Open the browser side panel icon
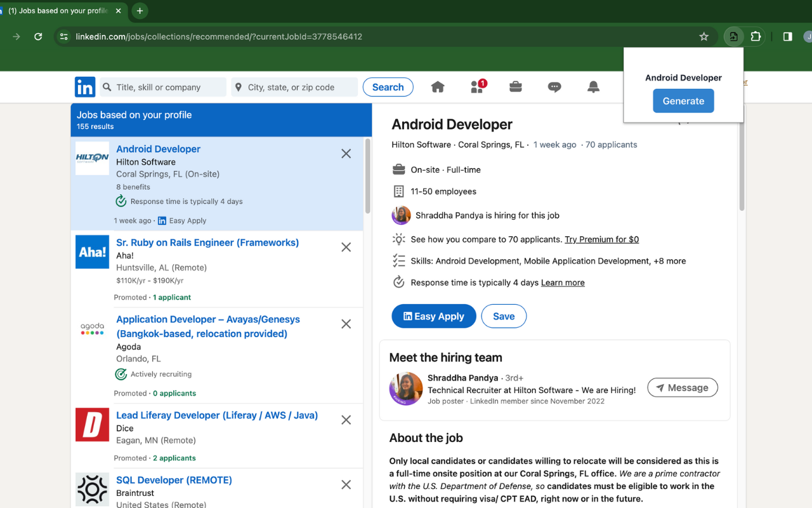Image resolution: width=812 pixels, height=508 pixels. coord(787,36)
